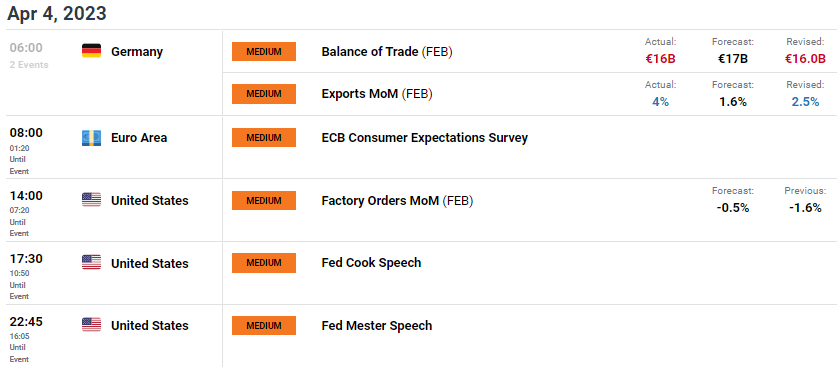Click MEDIUM badge for Balance of Trade

pos(264,52)
